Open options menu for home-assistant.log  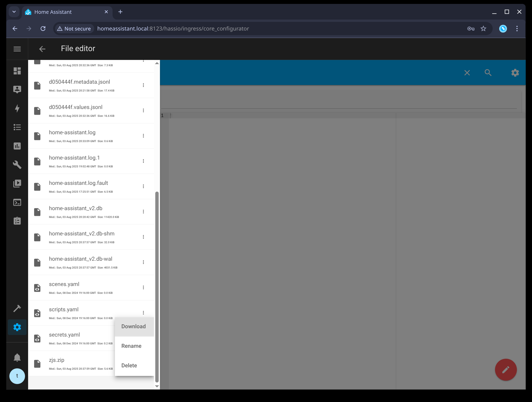click(x=143, y=136)
